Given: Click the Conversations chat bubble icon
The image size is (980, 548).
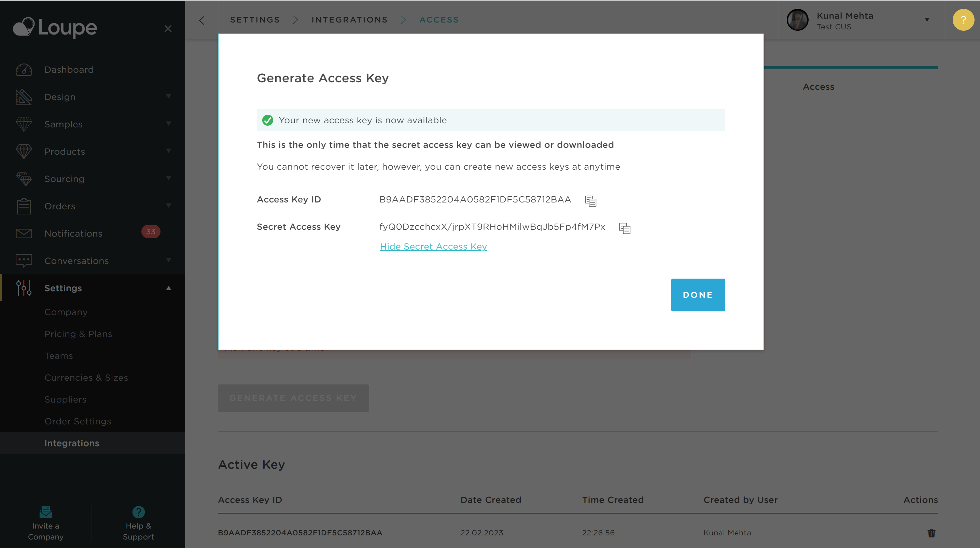Looking at the screenshot, I should [x=24, y=261].
